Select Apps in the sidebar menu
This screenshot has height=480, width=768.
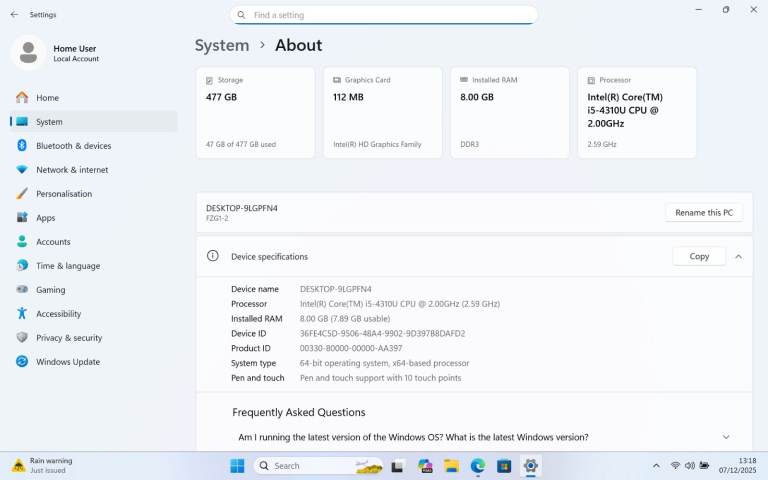coord(46,218)
